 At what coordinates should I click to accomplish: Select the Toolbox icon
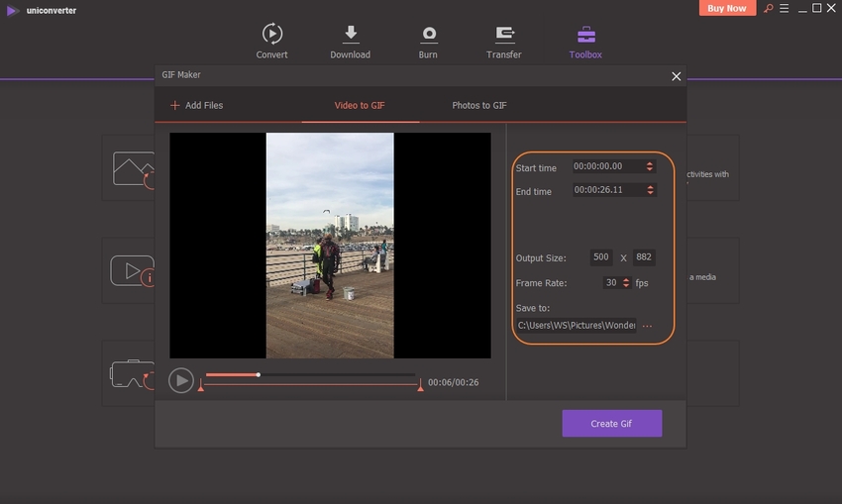(x=585, y=34)
